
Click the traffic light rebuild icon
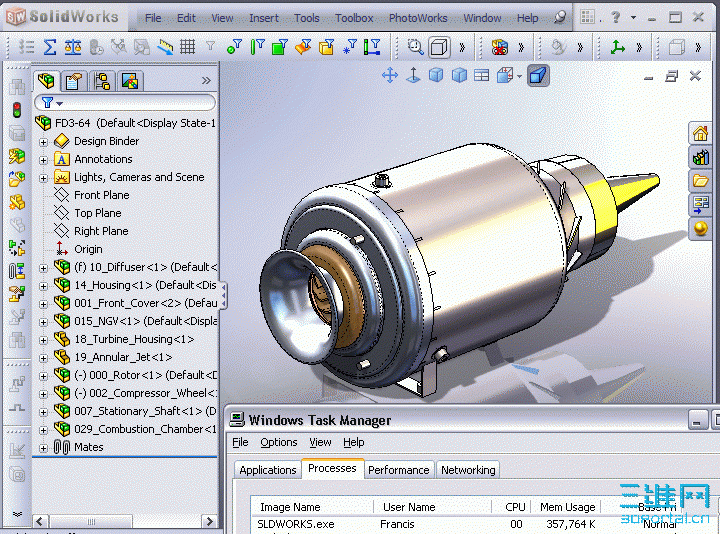pos(17,110)
